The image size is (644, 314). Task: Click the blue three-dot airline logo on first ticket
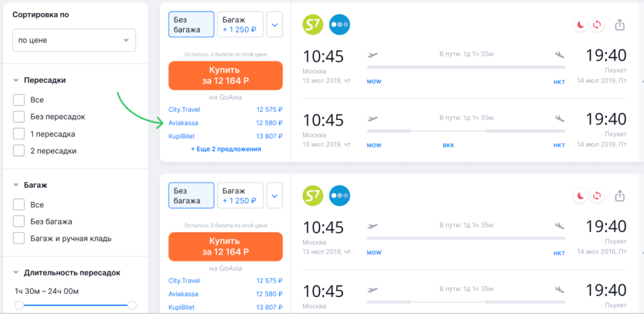340,25
